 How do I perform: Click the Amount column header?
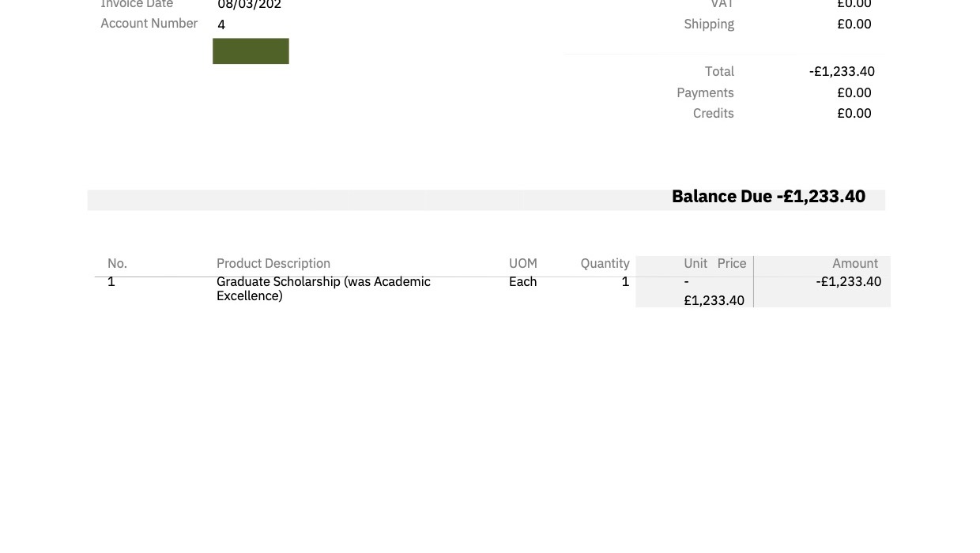click(x=855, y=263)
